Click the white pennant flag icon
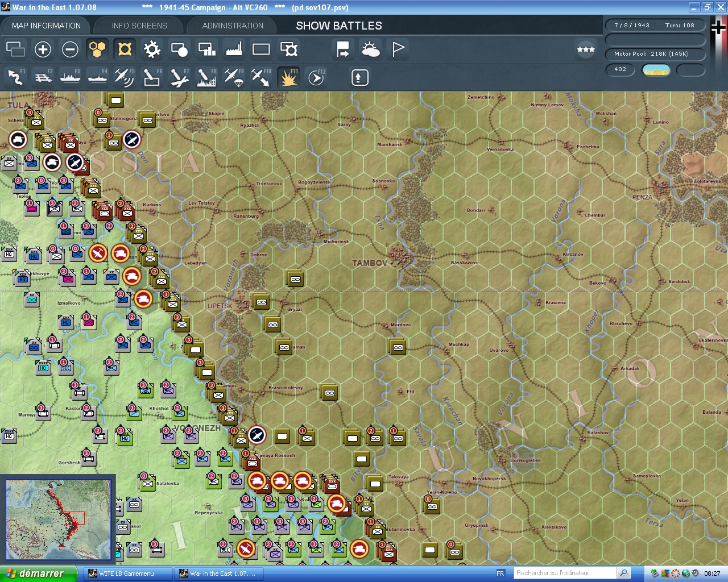Screen dimensions: 728x582 point(398,49)
